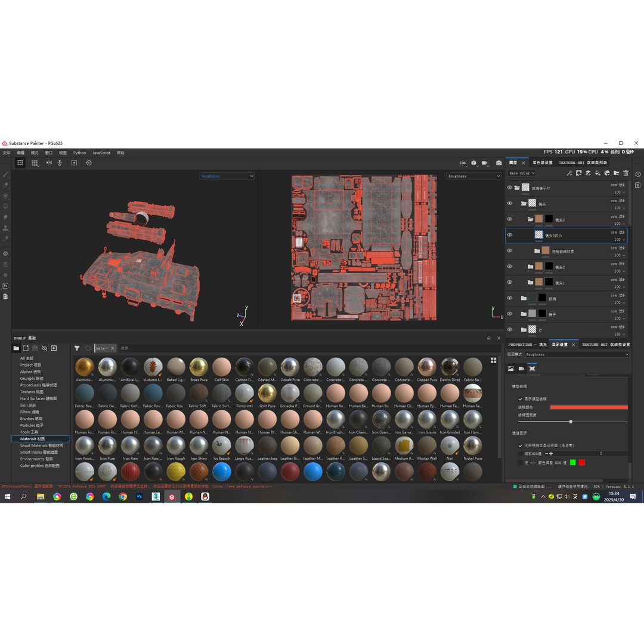Select the Projection tool
644x644 pixels.
6,196
